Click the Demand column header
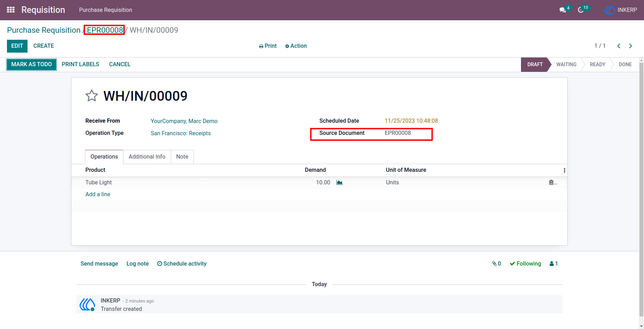Screen dimensions: 644x329 pos(315,170)
